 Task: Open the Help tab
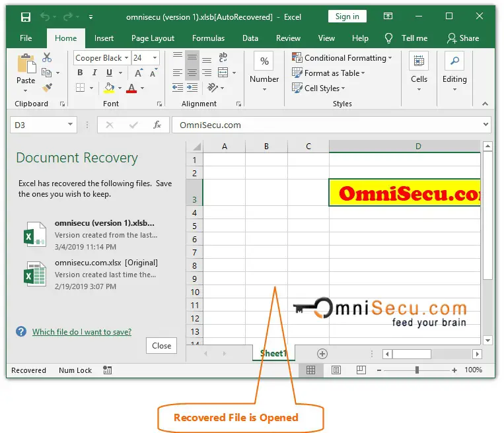click(360, 38)
